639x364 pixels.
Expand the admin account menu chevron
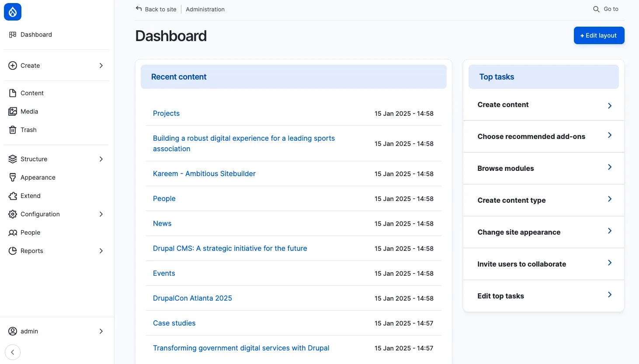click(x=101, y=331)
